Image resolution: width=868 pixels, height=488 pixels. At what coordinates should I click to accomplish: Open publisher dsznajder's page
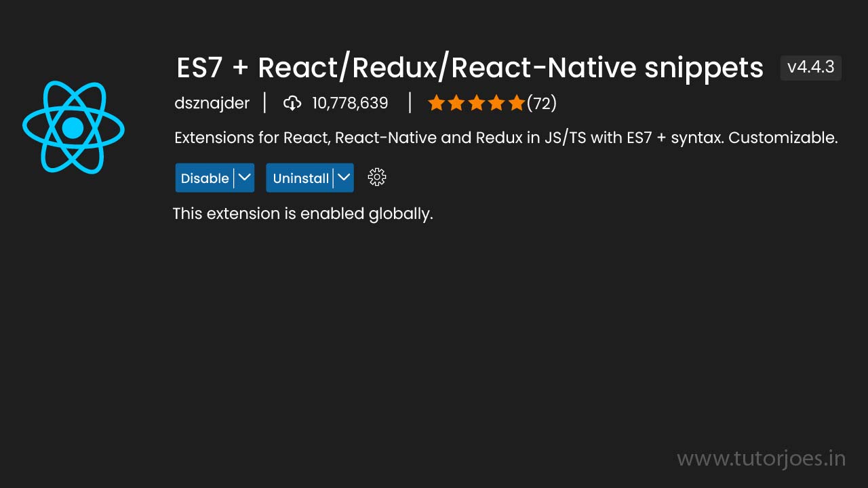212,103
